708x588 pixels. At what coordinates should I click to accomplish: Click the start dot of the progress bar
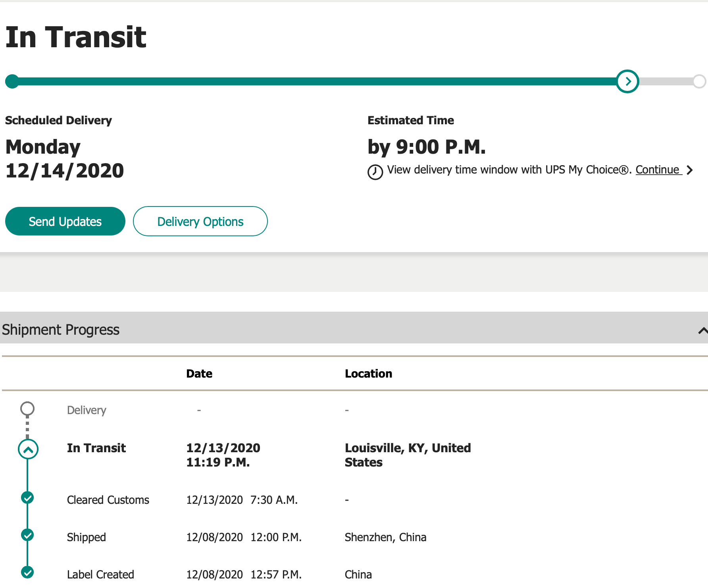click(12, 81)
